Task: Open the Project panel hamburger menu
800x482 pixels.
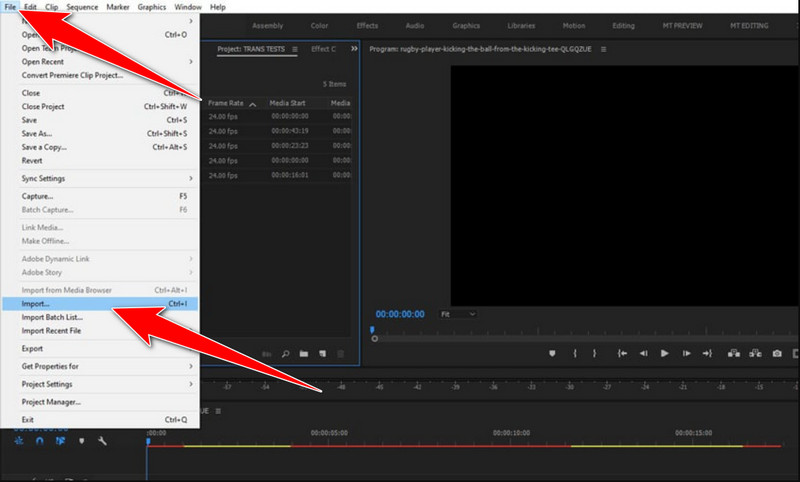Action: [x=294, y=49]
